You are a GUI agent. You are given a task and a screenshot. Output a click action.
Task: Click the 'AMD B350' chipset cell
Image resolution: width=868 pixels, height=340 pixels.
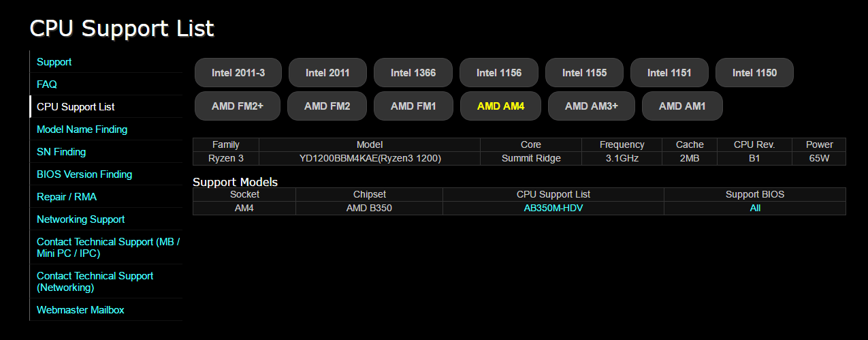[369, 208]
